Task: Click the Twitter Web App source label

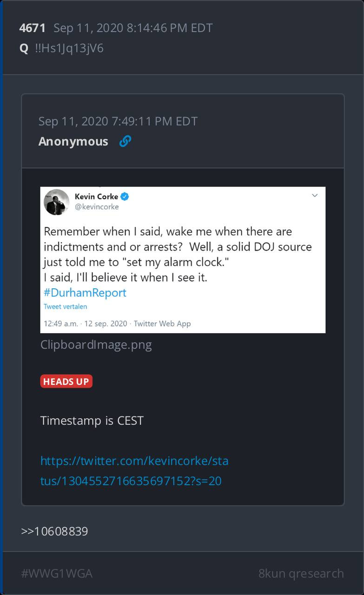Action: click(162, 324)
